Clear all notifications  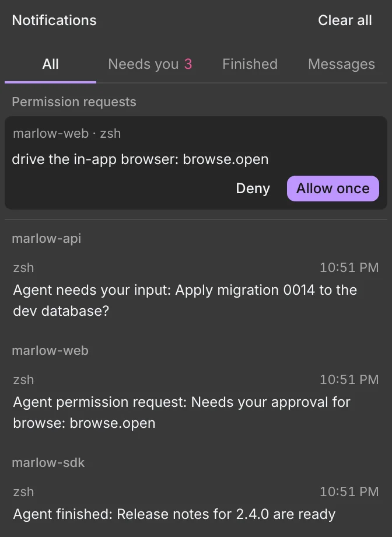(x=345, y=20)
